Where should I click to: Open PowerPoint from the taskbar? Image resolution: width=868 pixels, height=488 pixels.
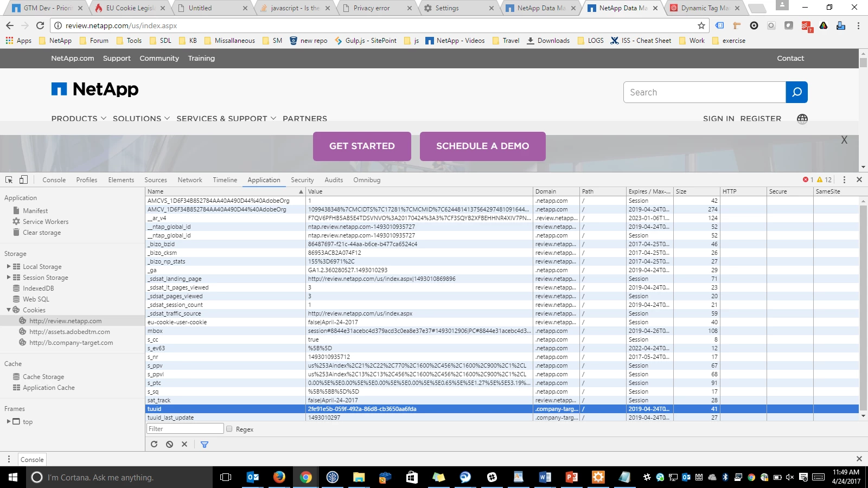click(571, 477)
